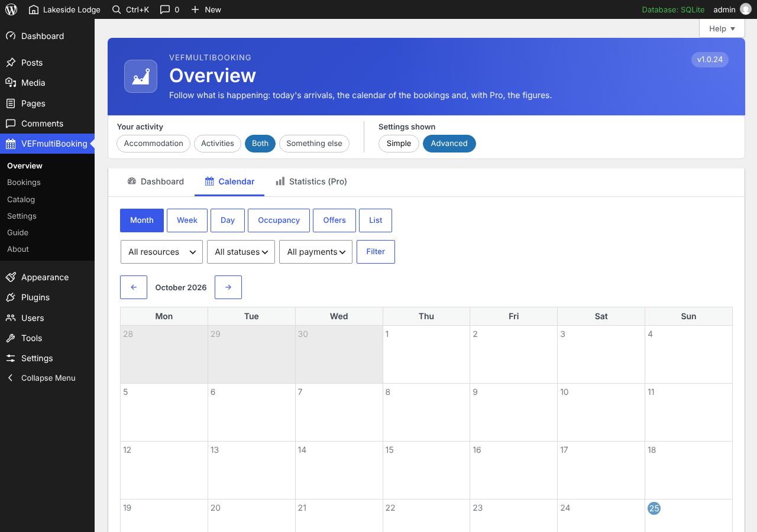This screenshot has height=532, width=757.
Task: Click the Settings sliders icon in sidebar
Action: point(11,358)
